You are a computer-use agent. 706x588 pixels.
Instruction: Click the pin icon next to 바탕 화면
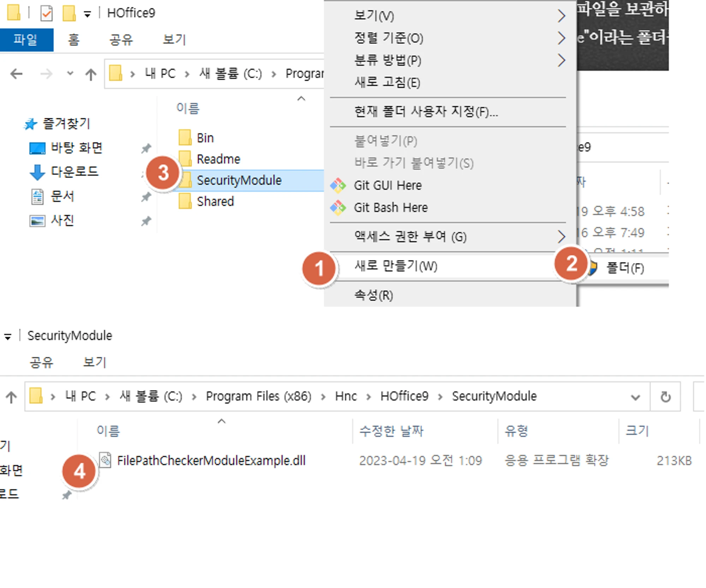[x=146, y=148]
